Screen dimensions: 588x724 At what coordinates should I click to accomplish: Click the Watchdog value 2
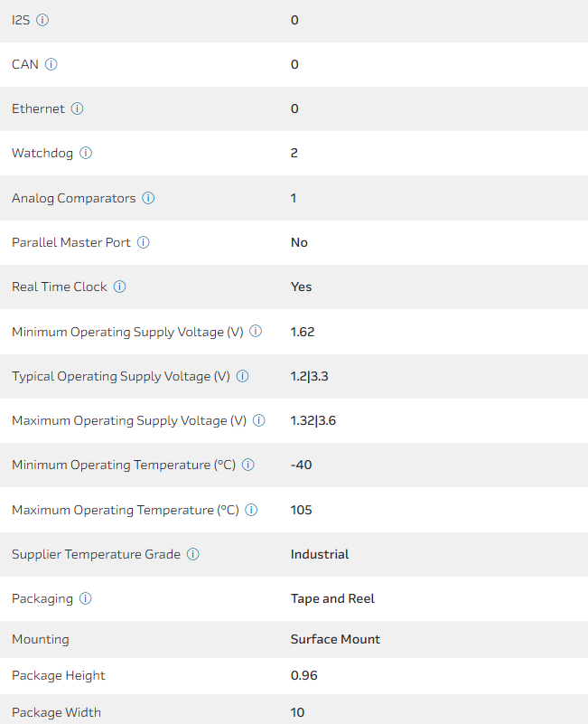coord(294,153)
